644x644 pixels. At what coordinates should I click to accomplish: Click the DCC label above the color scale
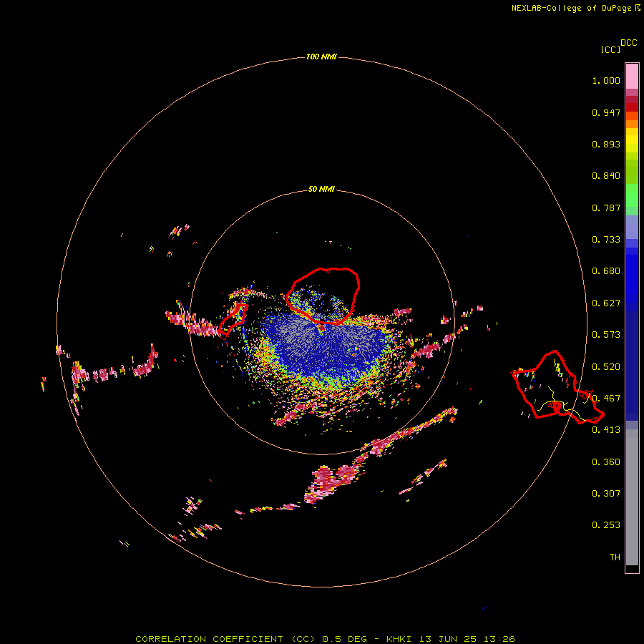click(x=629, y=43)
